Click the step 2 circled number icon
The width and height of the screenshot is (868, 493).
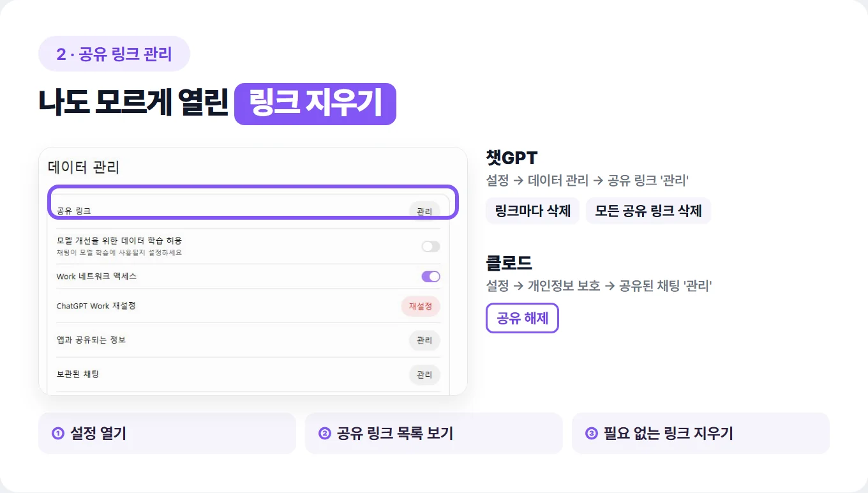[x=325, y=434]
